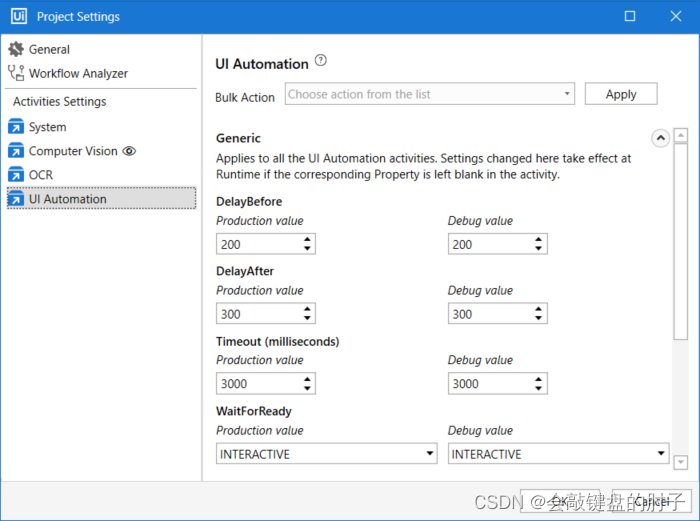Select Workflow Analyzer in the sidebar
The width and height of the screenshot is (700, 521).
(78, 74)
